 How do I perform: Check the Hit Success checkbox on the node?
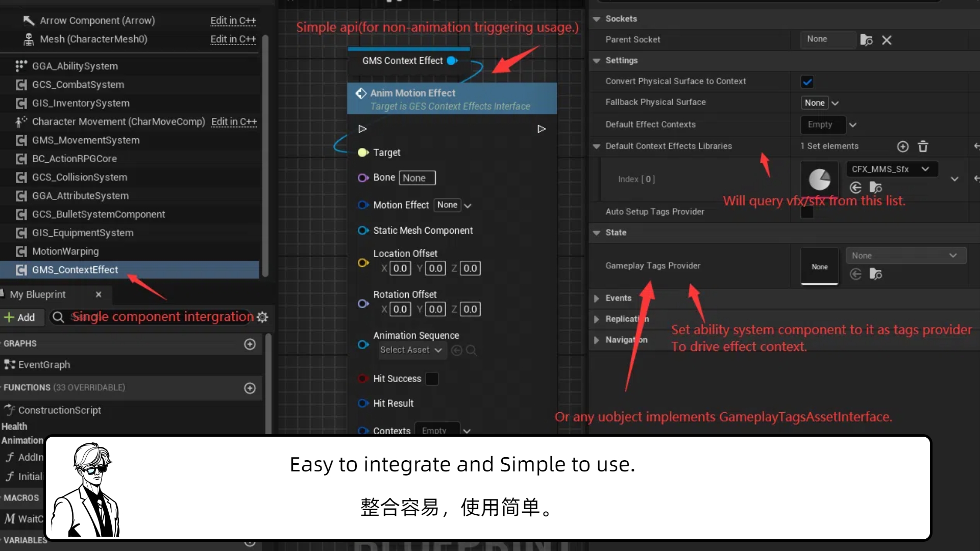coord(432,379)
